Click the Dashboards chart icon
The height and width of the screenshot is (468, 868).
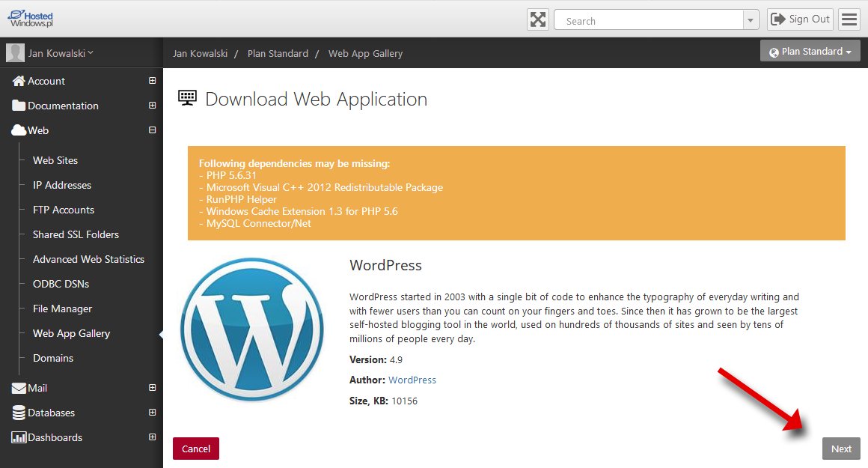click(x=19, y=437)
